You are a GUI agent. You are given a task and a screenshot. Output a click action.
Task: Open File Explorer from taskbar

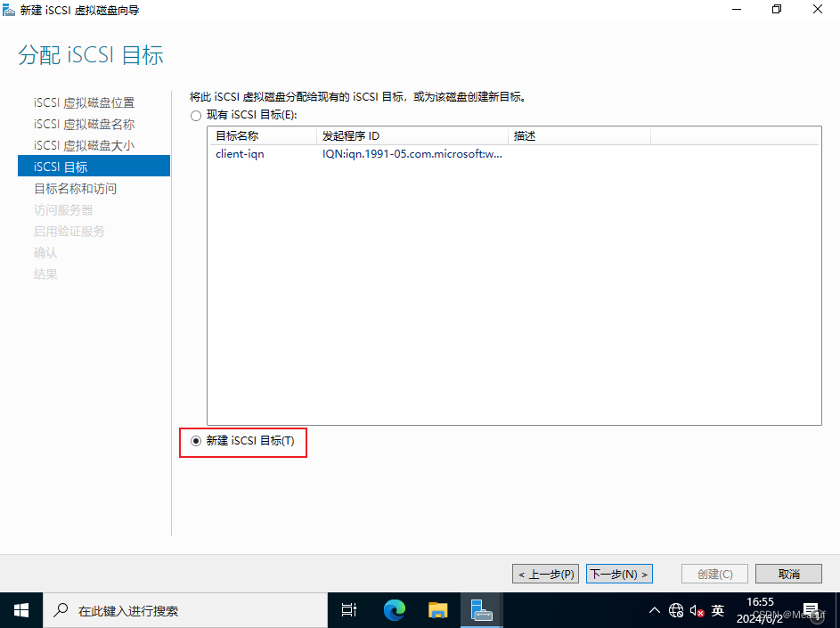(437, 610)
